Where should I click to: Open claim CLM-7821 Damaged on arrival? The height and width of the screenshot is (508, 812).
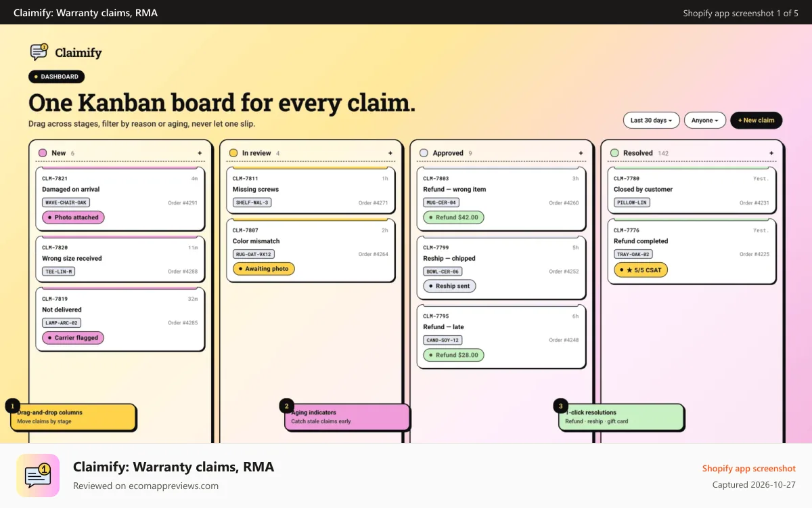(x=120, y=199)
